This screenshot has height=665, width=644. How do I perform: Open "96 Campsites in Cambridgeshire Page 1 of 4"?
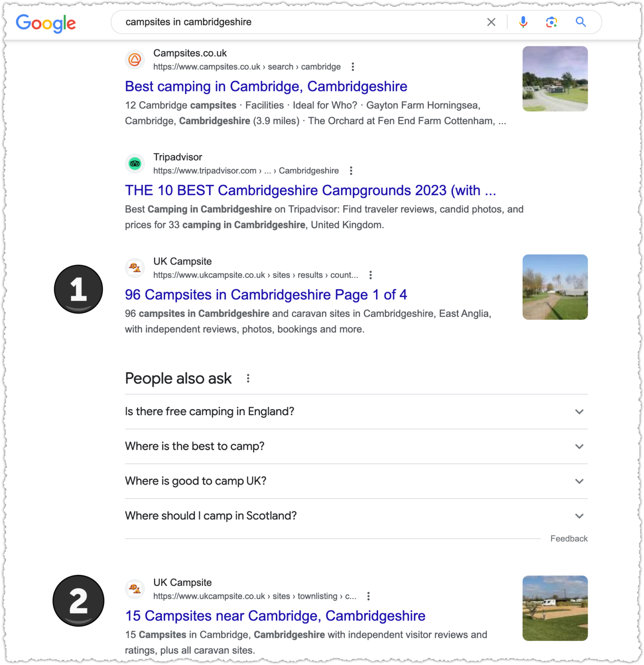point(266,294)
